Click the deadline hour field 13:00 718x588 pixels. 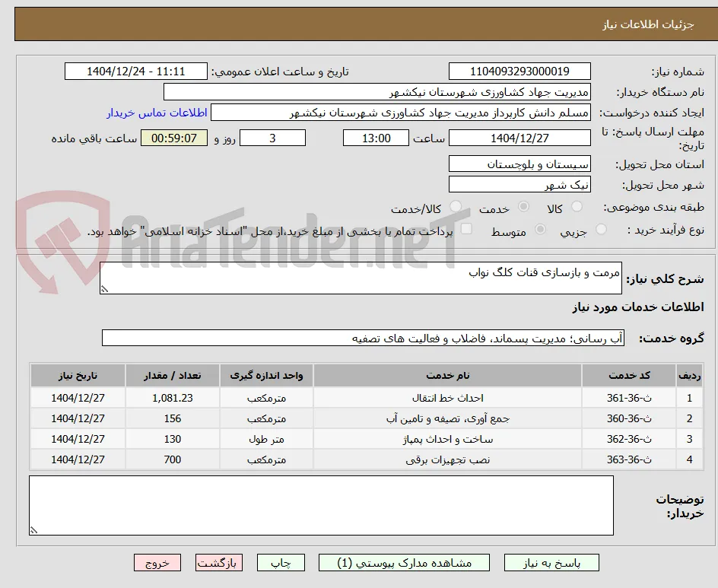376,138
